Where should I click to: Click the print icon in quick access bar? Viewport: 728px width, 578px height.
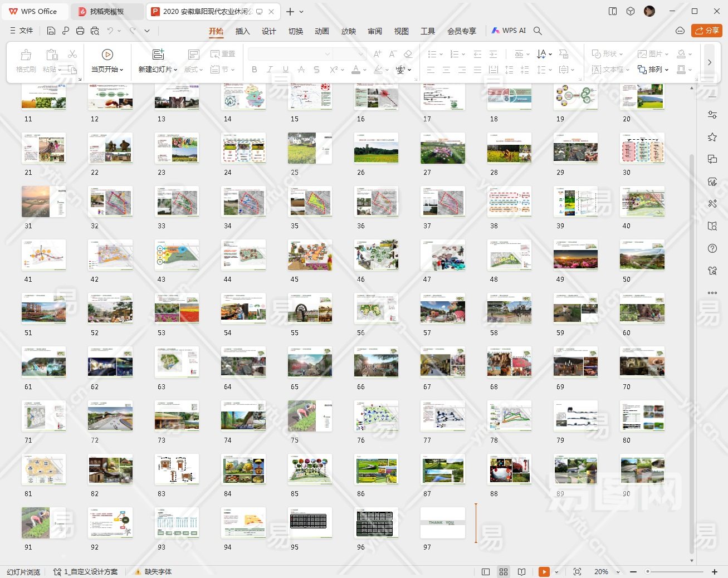coord(80,31)
